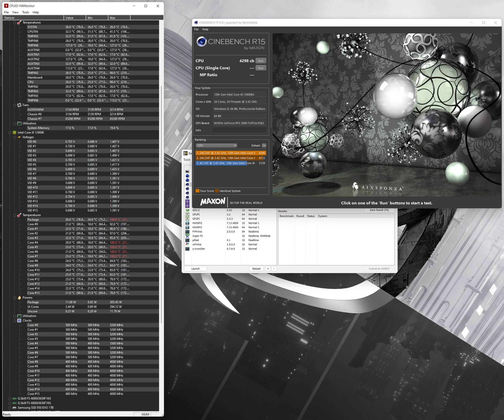Collapse the Powers tree node

point(15,298)
